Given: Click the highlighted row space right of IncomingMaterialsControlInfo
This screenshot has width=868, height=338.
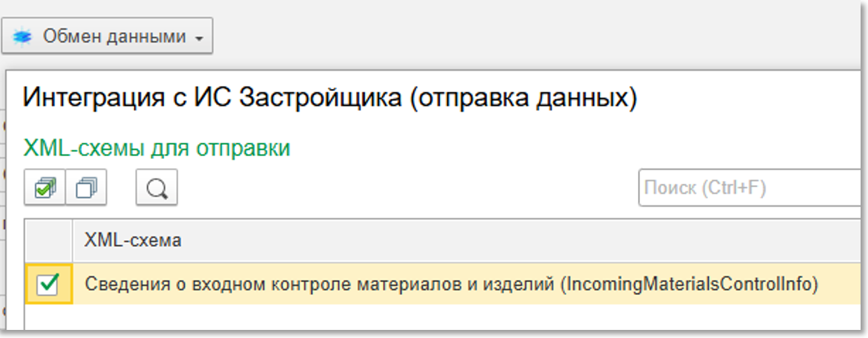Looking at the screenshot, I should pos(841,285).
